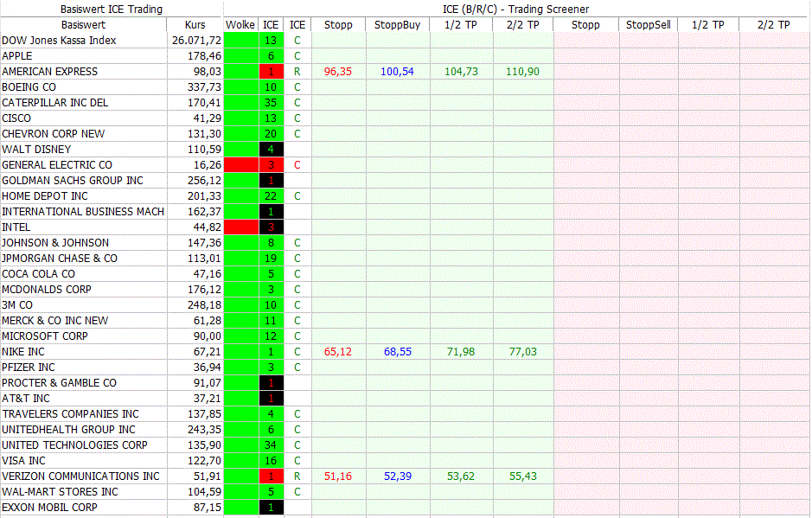Click the red C signal for General Electric
The height and width of the screenshot is (518, 812).
(x=297, y=164)
